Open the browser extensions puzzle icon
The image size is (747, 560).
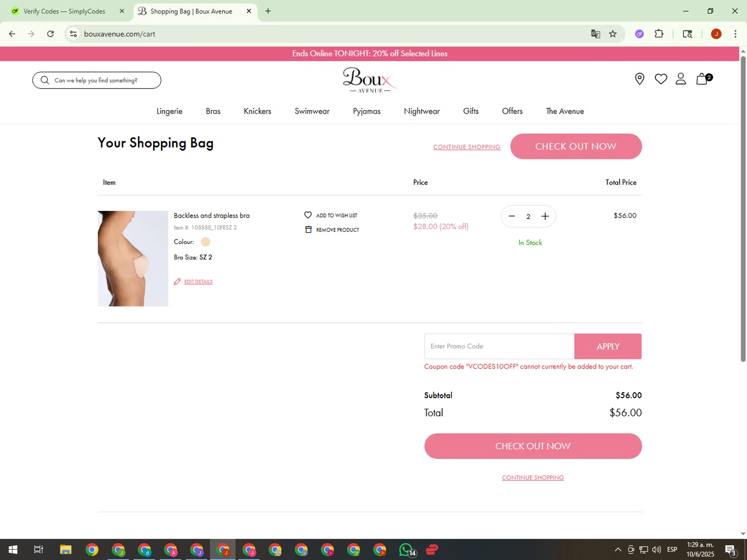659,34
